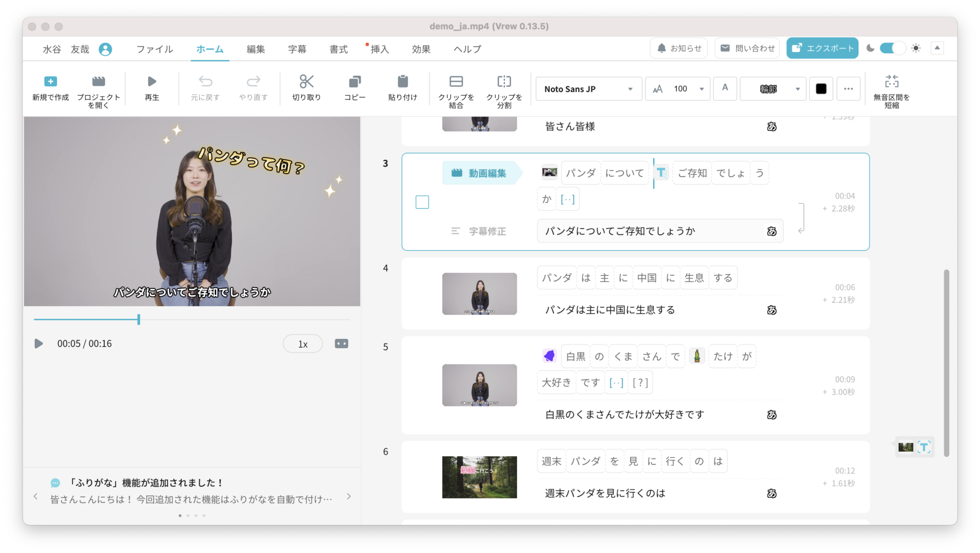The height and width of the screenshot is (553, 980).
Task: Click the image marker before パンダ in clip 3
Action: pyautogui.click(x=549, y=172)
